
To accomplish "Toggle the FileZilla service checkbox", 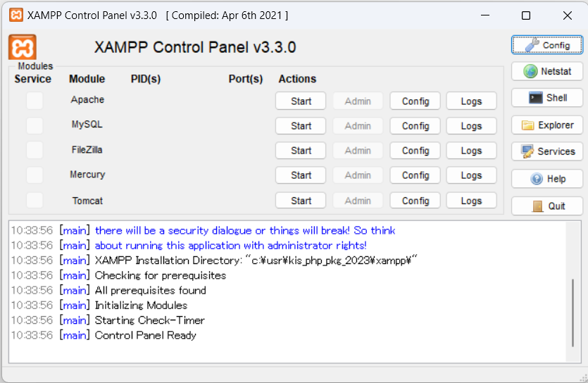I will (35, 150).
